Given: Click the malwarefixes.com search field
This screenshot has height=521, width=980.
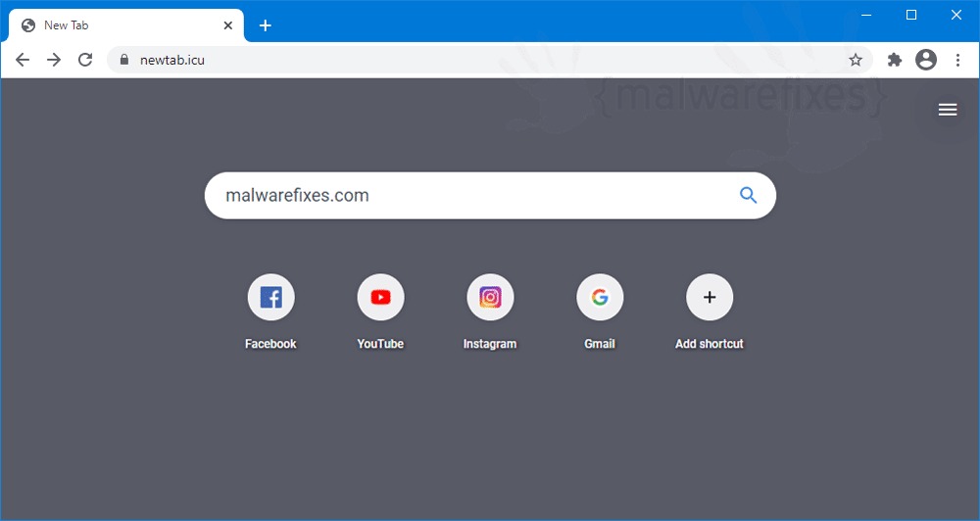Looking at the screenshot, I should pyautogui.click(x=490, y=196).
